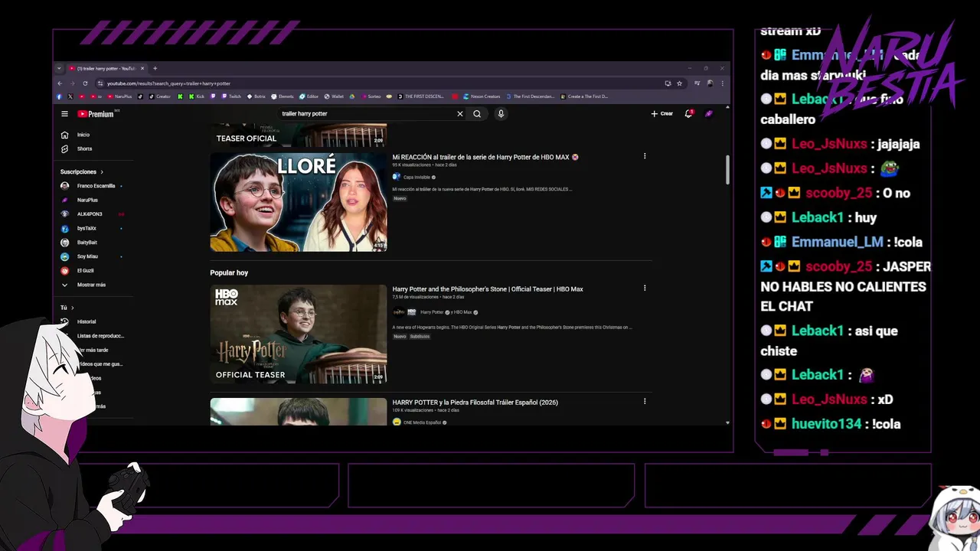Open 'HARRY POTTER y la Piedra Filosofal Tráiler Español' title
Screen dimensions: 980x551
(475, 403)
